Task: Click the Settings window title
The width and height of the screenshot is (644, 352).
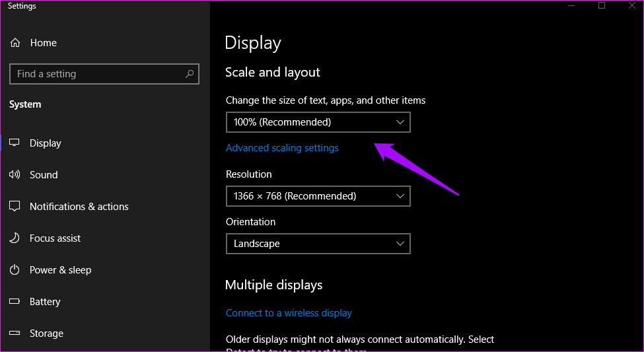Action: [x=22, y=6]
